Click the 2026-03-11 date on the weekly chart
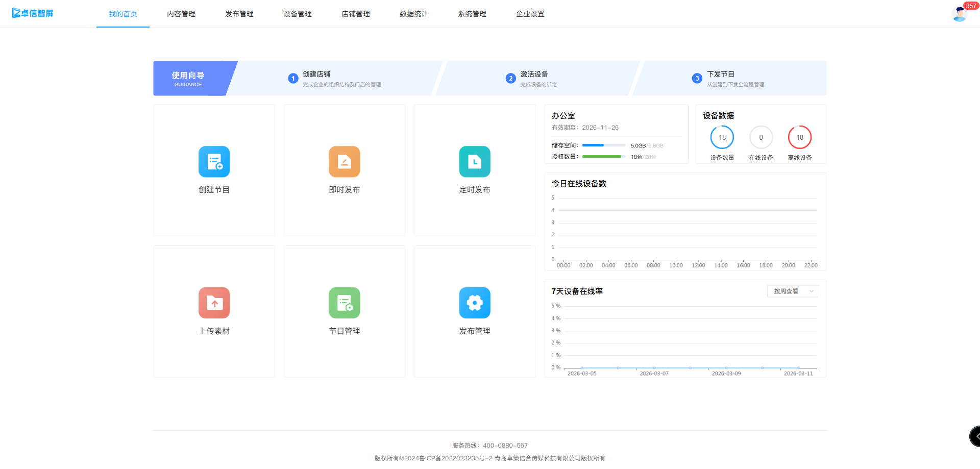 click(x=798, y=374)
